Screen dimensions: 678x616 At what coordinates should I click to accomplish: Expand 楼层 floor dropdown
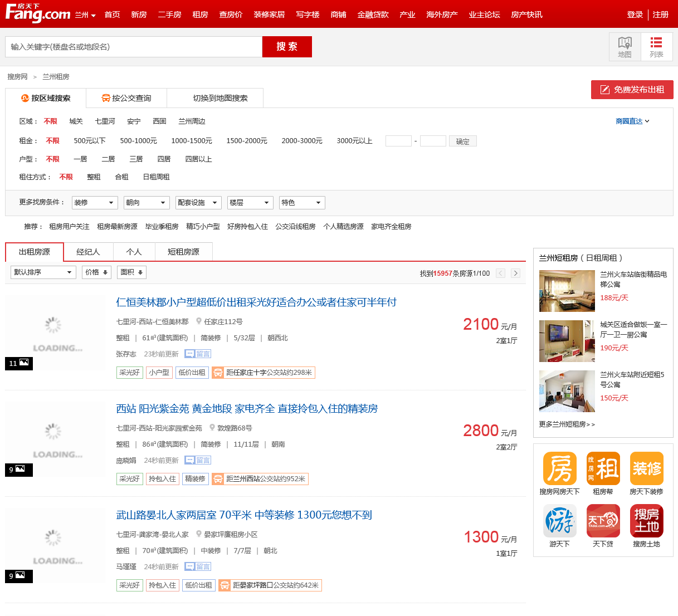tap(250, 203)
